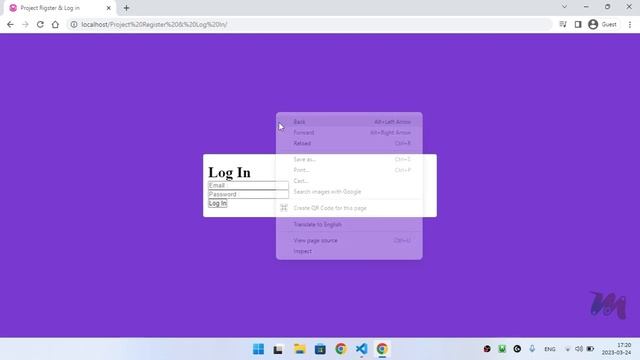Click the black circular tray icon
This screenshot has width=640, height=360.
[517, 349]
